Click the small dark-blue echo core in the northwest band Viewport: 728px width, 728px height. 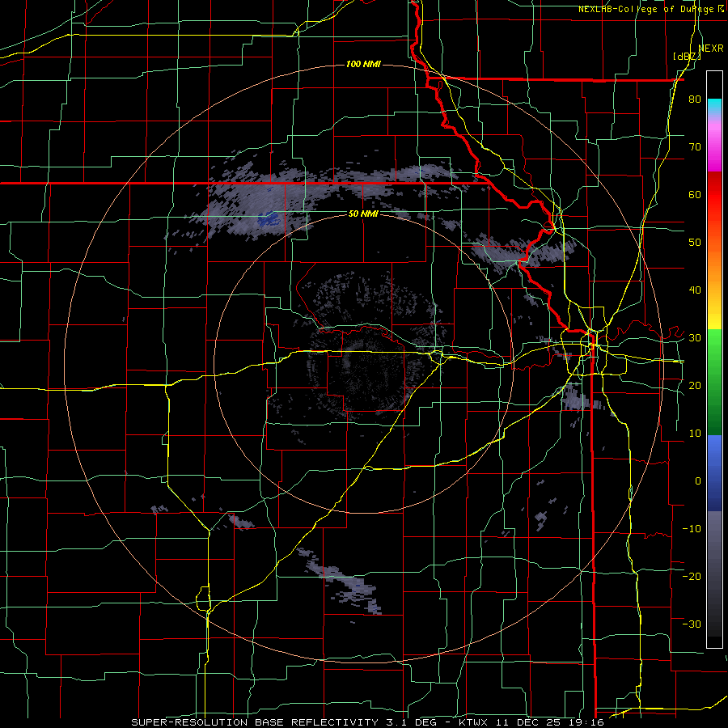click(x=269, y=218)
